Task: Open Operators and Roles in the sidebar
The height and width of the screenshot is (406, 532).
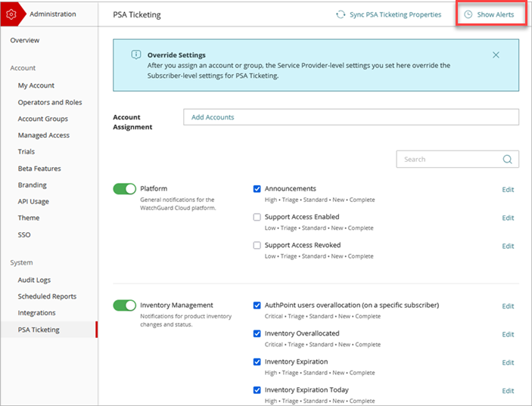Action: tap(50, 102)
